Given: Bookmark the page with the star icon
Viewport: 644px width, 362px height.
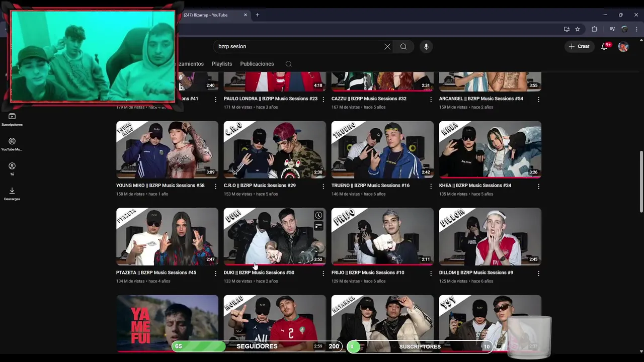Looking at the screenshot, I should [578, 29].
